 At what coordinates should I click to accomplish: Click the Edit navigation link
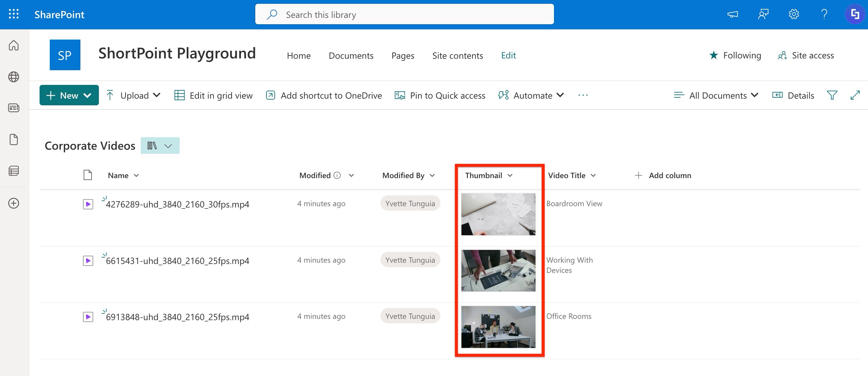(508, 55)
